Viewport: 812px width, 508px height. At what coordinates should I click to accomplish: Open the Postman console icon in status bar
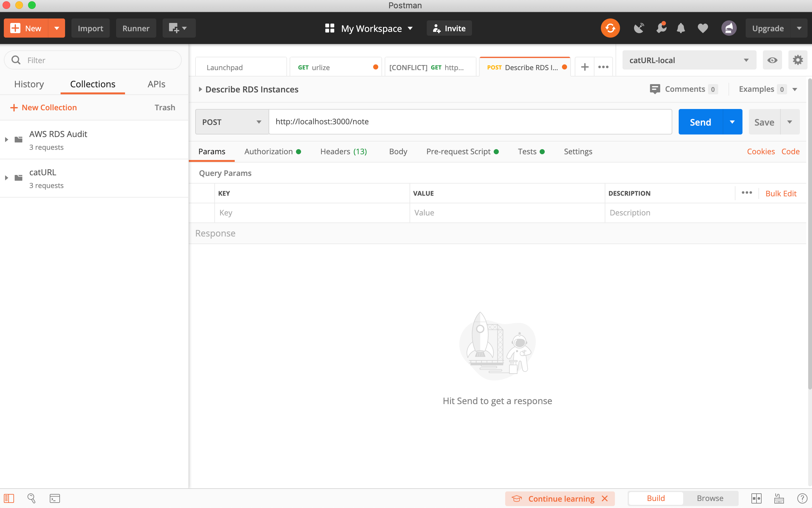click(x=55, y=498)
